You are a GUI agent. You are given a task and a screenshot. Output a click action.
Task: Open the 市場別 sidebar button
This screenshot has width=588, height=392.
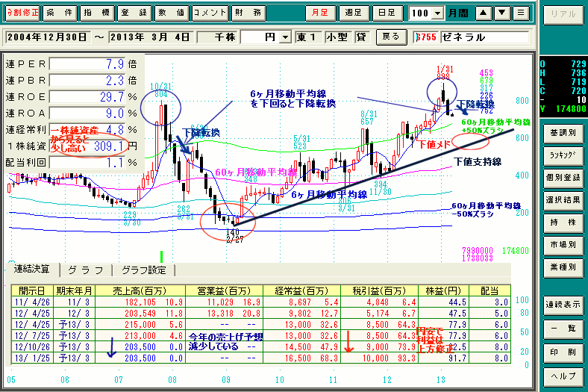pyautogui.click(x=563, y=245)
